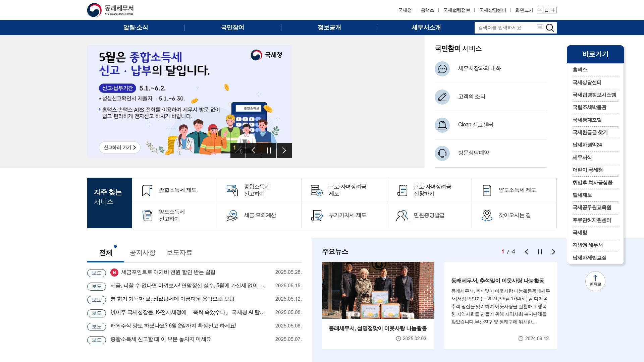Click the 종합소득세 제도 bookmark icon
Image resolution: width=644 pixels, height=362 pixels.
(x=147, y=190)
